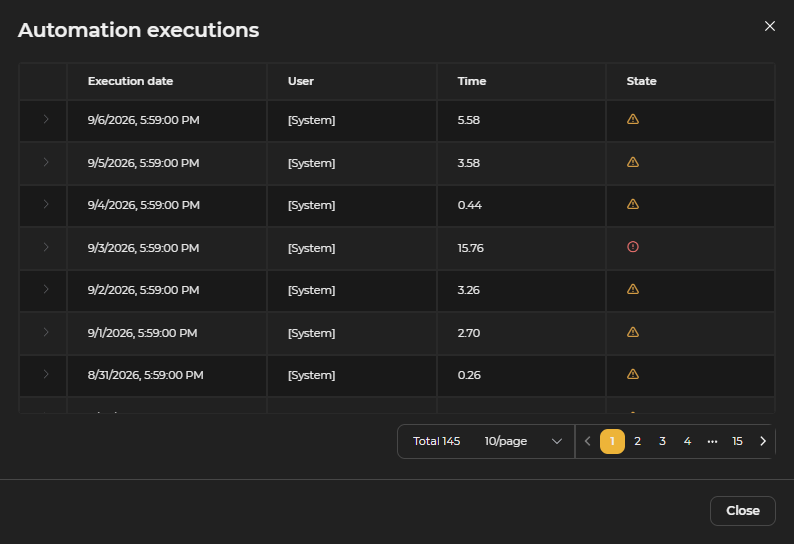The width and height of the screenshot is (794, 544).
Task: Close the Automation executions dialog with X
Action: click(770, 26)
